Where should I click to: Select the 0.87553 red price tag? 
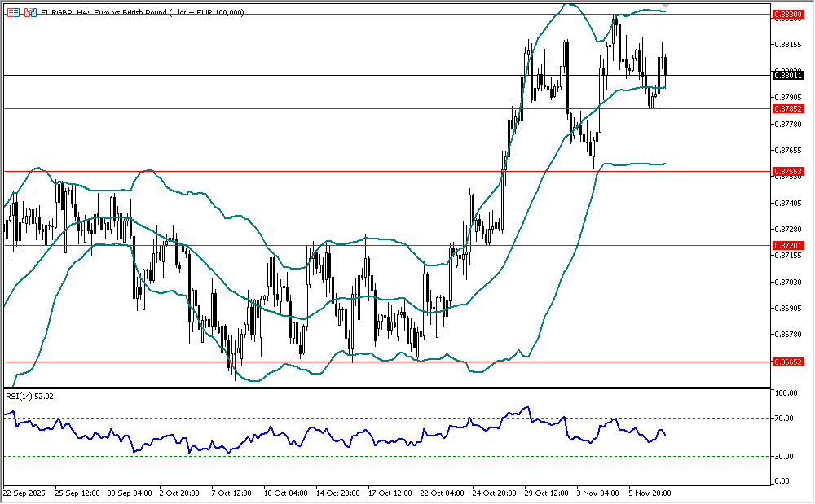pos(788,171)
